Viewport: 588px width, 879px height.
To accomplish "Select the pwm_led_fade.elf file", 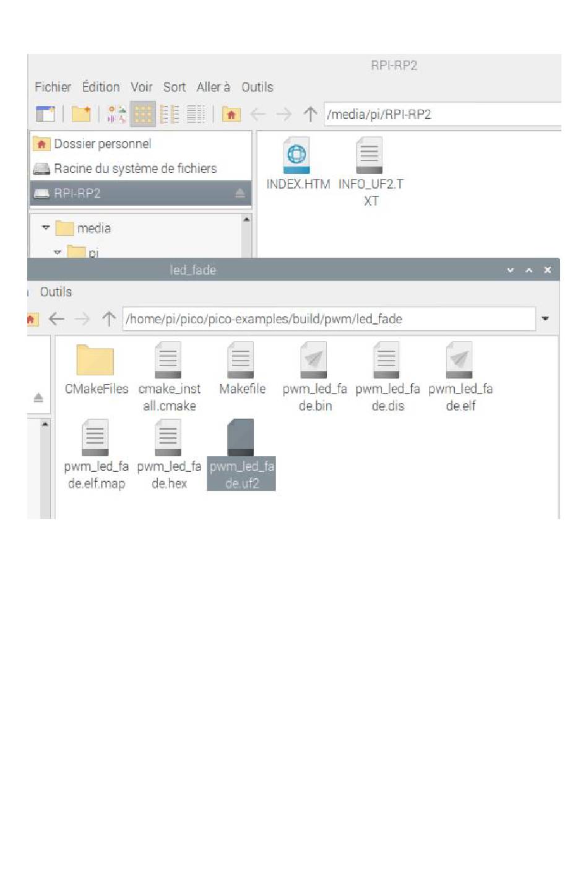I will coord(460,377).
